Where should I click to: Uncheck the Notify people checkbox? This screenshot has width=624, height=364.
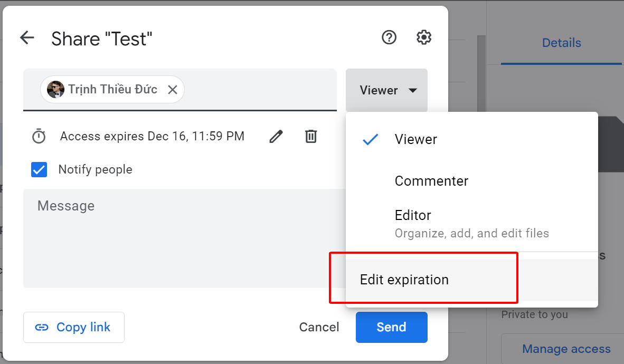click(x=39, y=169)
